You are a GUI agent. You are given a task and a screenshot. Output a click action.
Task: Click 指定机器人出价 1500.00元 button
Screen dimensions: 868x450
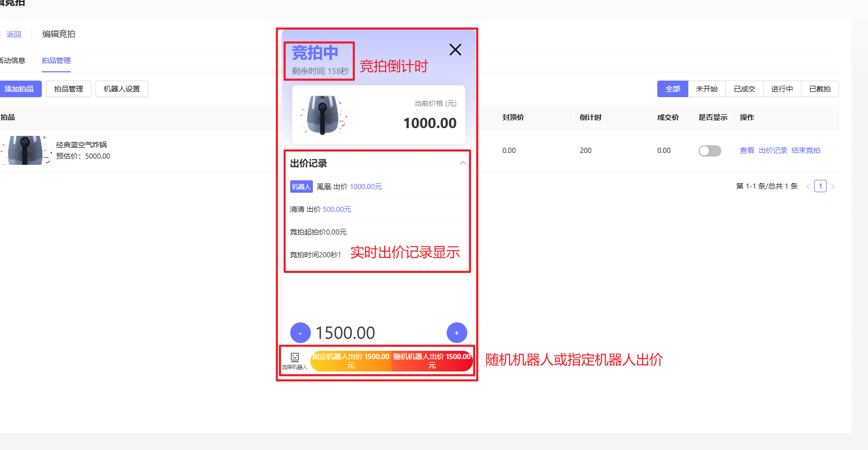[351, 361]
